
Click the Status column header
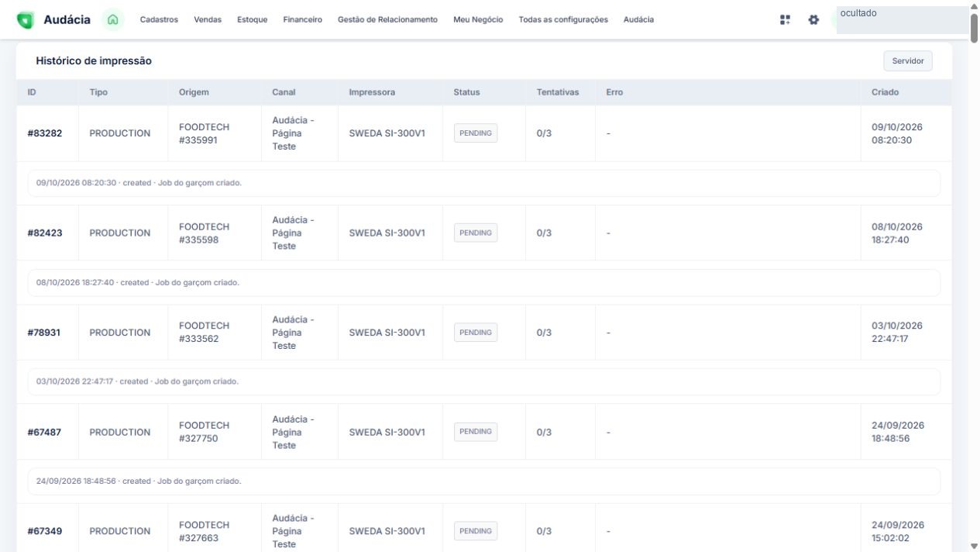pyautogui.click(x=466, y=92)
